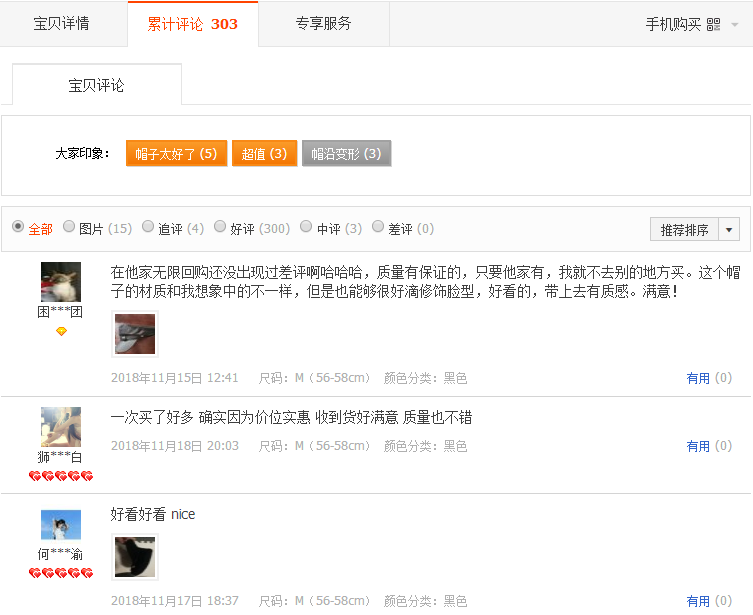Expand the 手机购买 dropdown arrow
753x615 pixels.
[734, 24]
